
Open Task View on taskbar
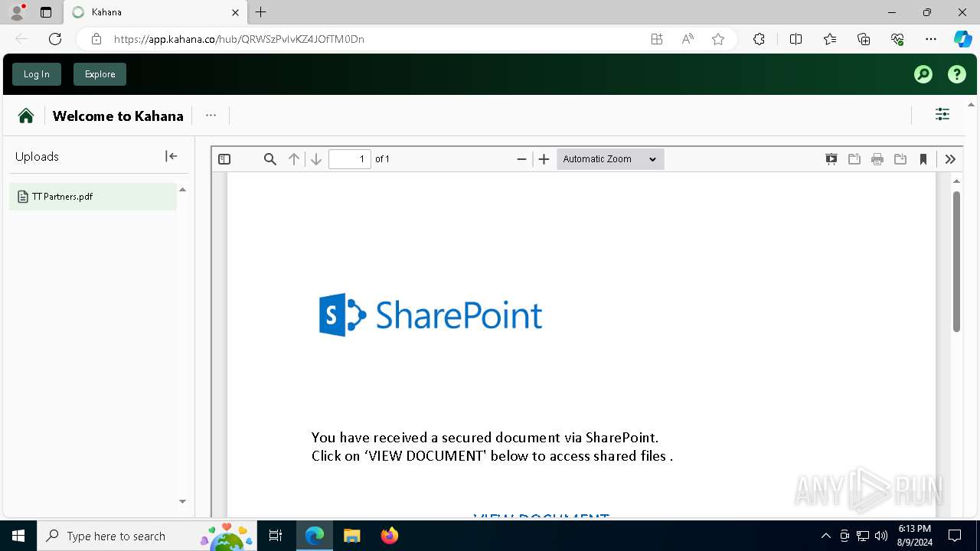tap(276, 536)
